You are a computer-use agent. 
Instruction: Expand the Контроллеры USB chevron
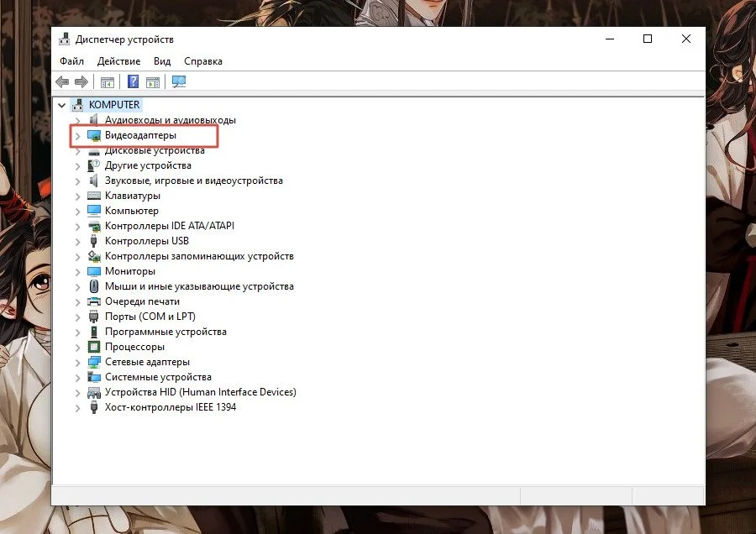coord(77,242)
